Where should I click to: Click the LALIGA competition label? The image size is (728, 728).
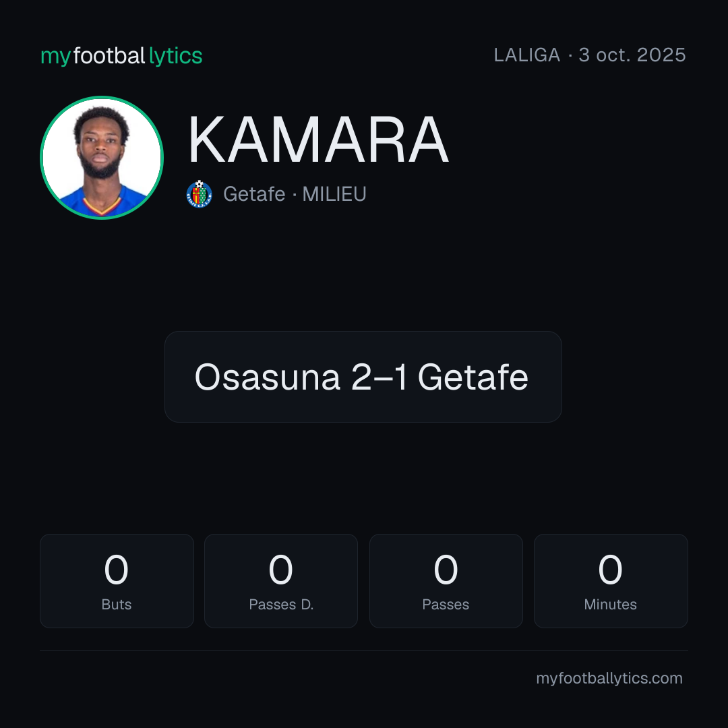coord(527,55)
